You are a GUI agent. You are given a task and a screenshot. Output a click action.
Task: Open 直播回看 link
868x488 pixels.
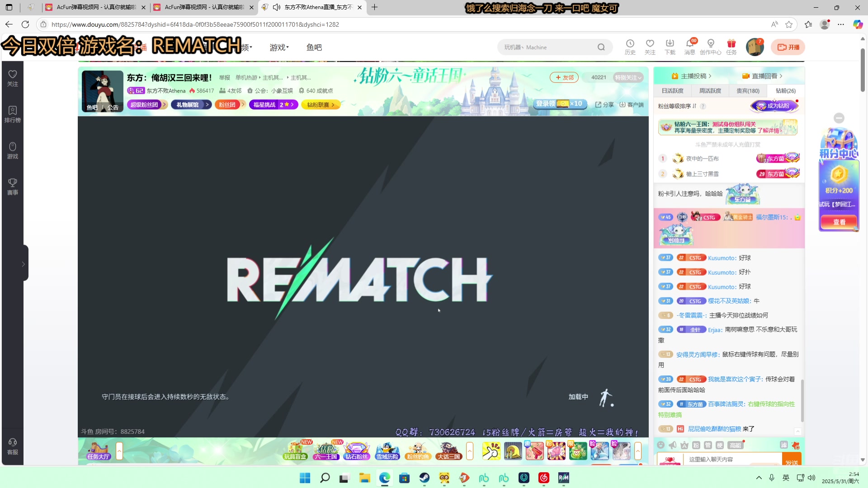pos(762,76)
